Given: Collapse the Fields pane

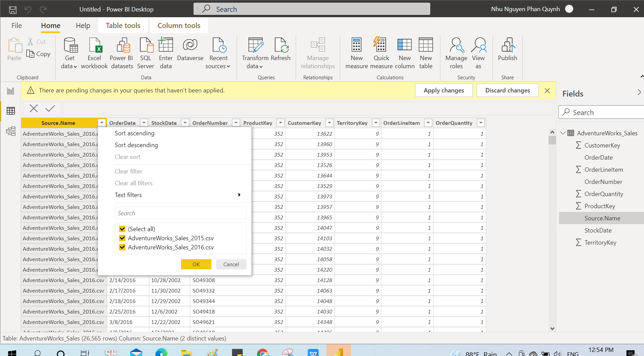Looking at the screenshot, I should pyautogui.click(x=639, y=92).
